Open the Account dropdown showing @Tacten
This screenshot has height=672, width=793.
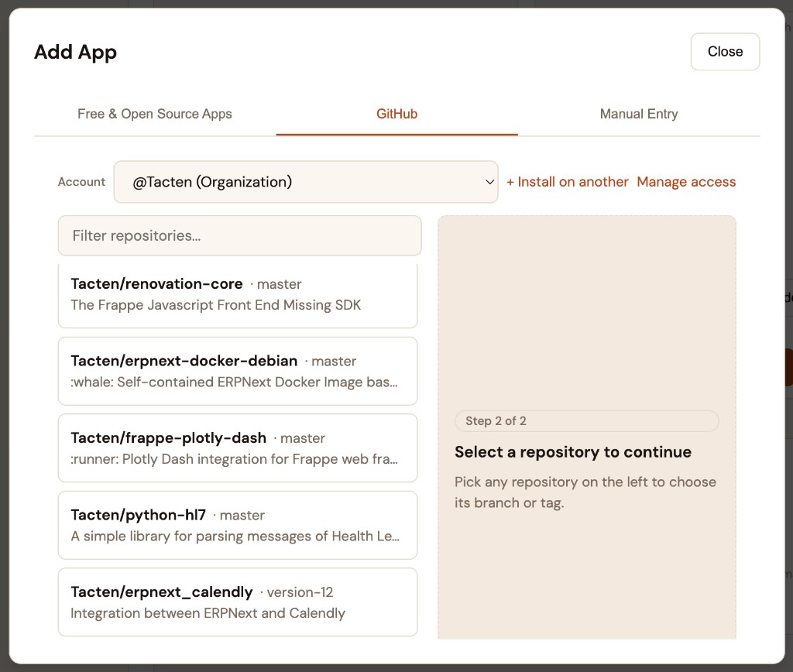click(x=306, y=182)
